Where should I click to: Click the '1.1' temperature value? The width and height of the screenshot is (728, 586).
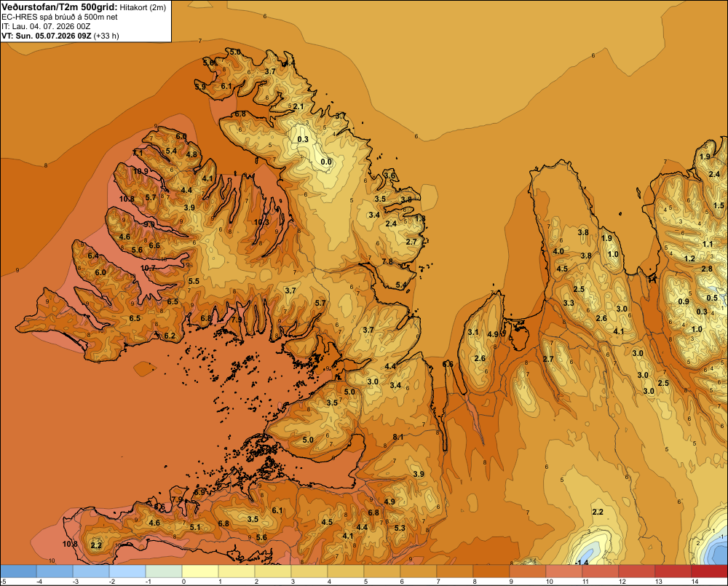pos(707,245)
